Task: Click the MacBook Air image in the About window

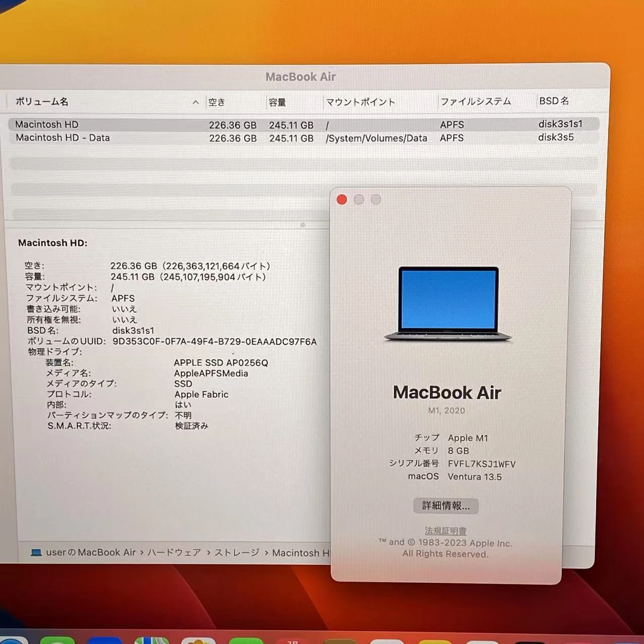Action: click(447, 303)
